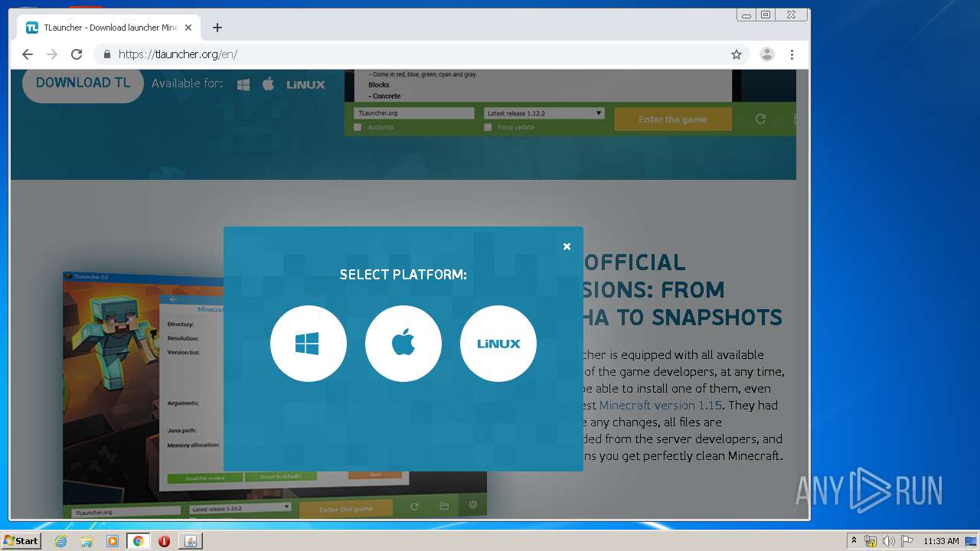This screenshot has width=980, height=551.
Task: Click the upper Enter the game button
Action: point(673,119)
